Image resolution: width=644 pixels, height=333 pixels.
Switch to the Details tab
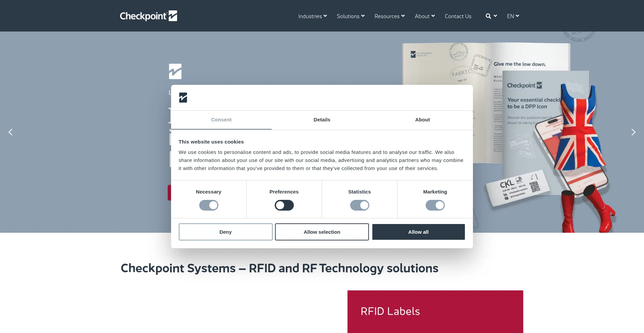[x=322, y=120]
